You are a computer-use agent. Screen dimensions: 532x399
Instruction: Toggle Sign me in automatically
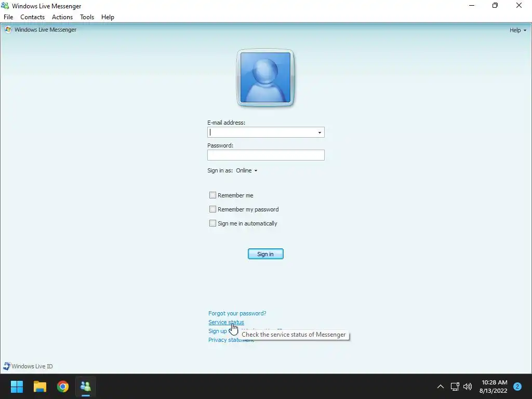212,223
